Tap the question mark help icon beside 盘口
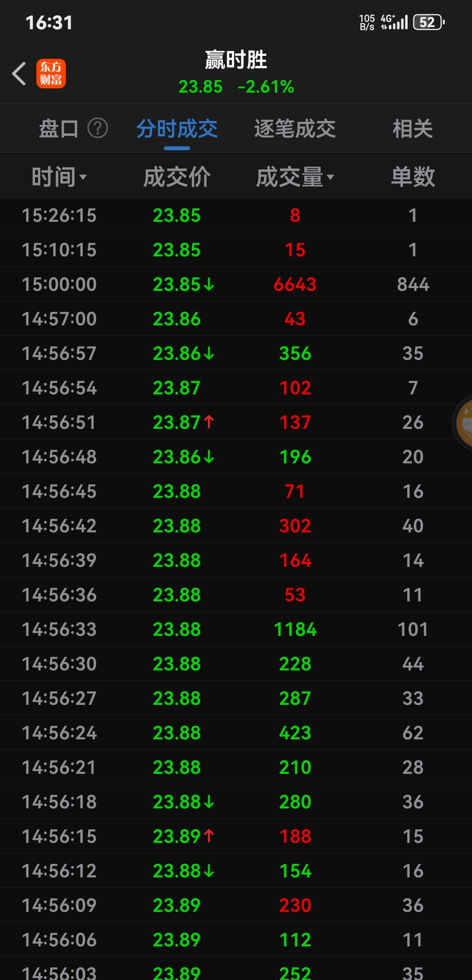The height and width of the screenshot is (980, 472). (98, 128)
